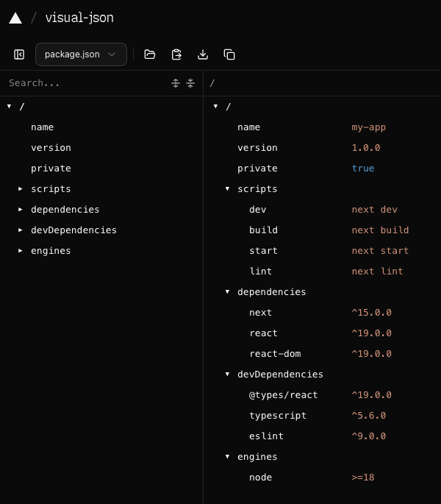The height and width of the screenshot is (504, 441).
Task: Select name in the left tree
Action: click(x=43, y=127)
